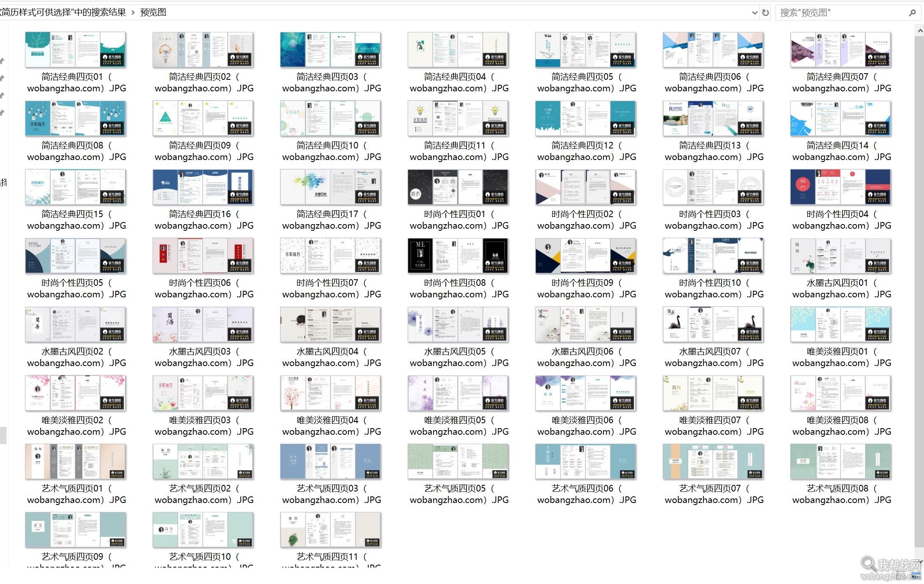
Task: Select thumbnail 简洁经典四页12
Action: pyautogui.click(x=586, y=118)
